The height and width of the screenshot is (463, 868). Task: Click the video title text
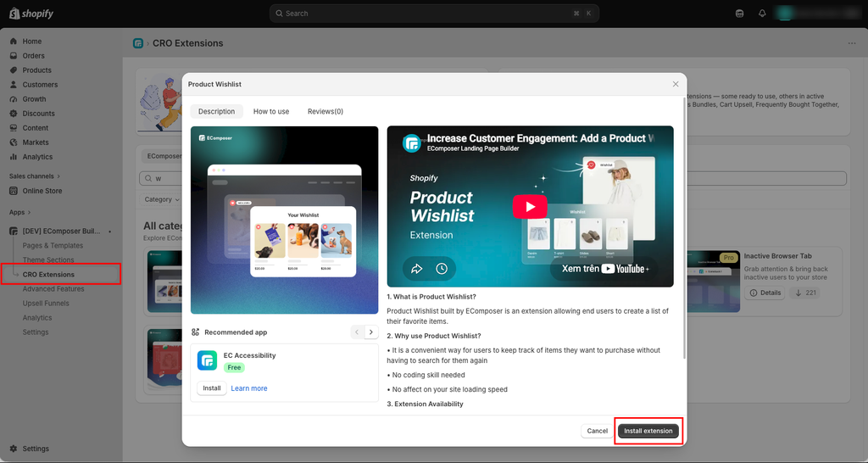(540, 138)
